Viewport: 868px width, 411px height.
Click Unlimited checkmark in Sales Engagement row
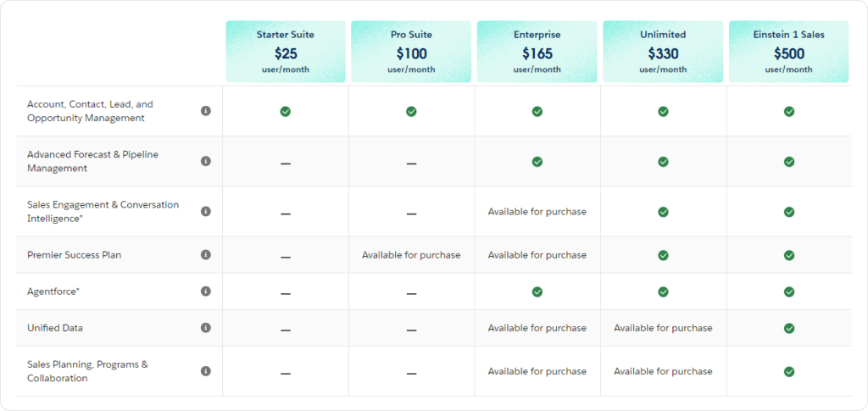point(663,212)
